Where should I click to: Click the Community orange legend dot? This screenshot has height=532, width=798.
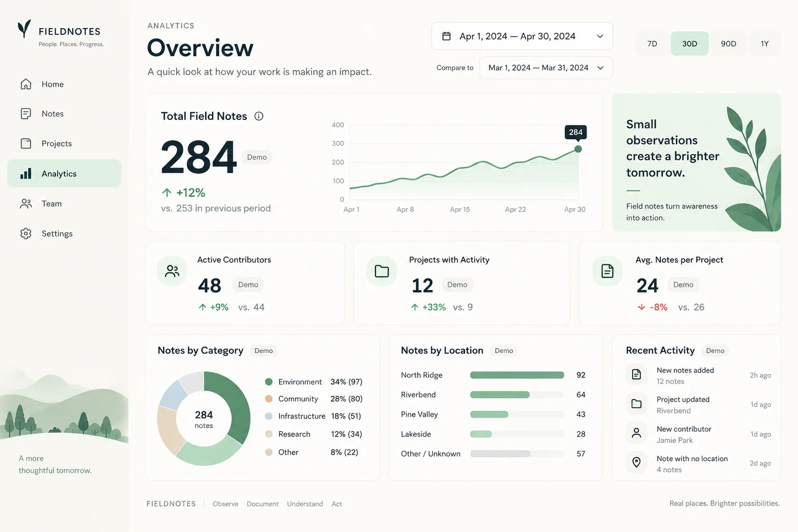coord(269,399)
